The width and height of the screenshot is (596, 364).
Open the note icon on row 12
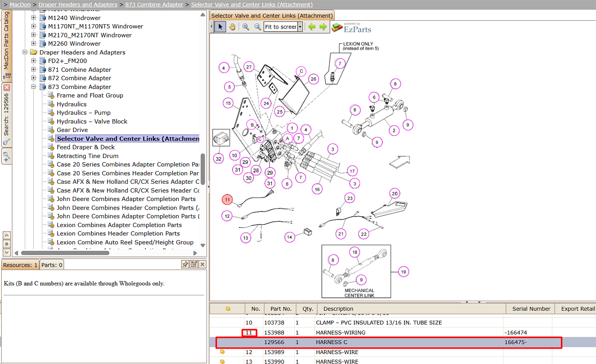223,352
